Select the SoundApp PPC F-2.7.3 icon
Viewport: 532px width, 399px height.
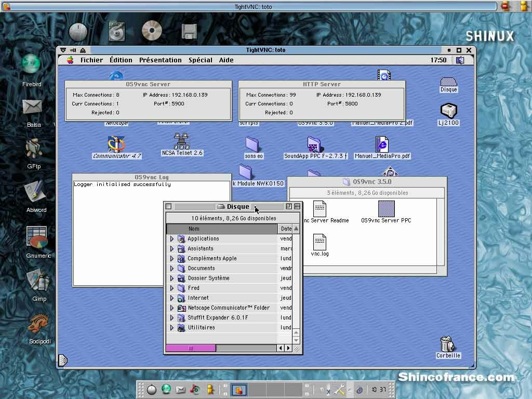click(315, 144)
